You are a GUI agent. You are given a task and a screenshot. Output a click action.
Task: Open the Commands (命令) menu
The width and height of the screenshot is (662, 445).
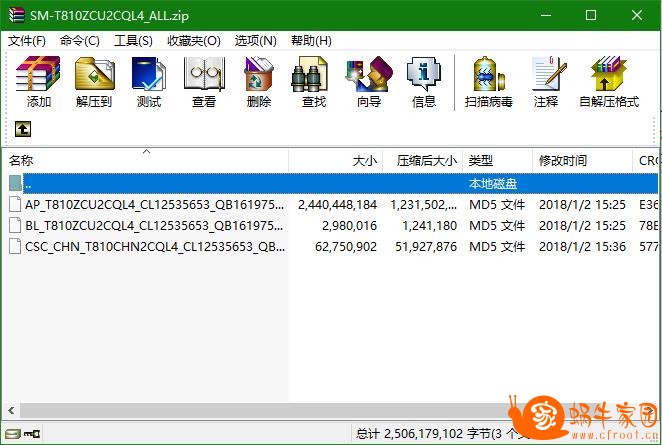pyautogui.click(x=80, y=41)
